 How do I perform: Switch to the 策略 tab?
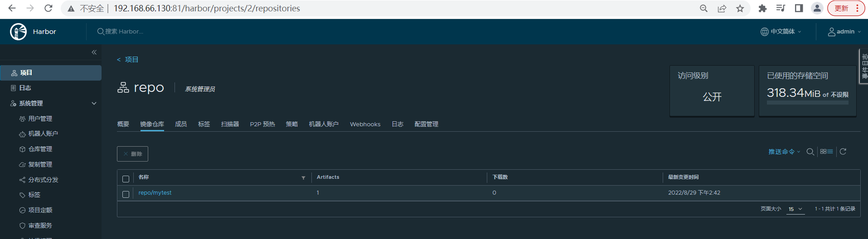point(292,124)
